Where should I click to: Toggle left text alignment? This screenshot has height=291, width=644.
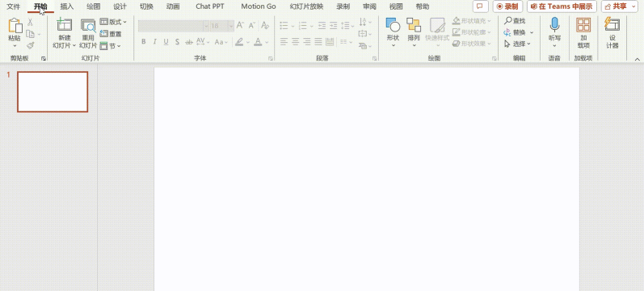[284, 41]
